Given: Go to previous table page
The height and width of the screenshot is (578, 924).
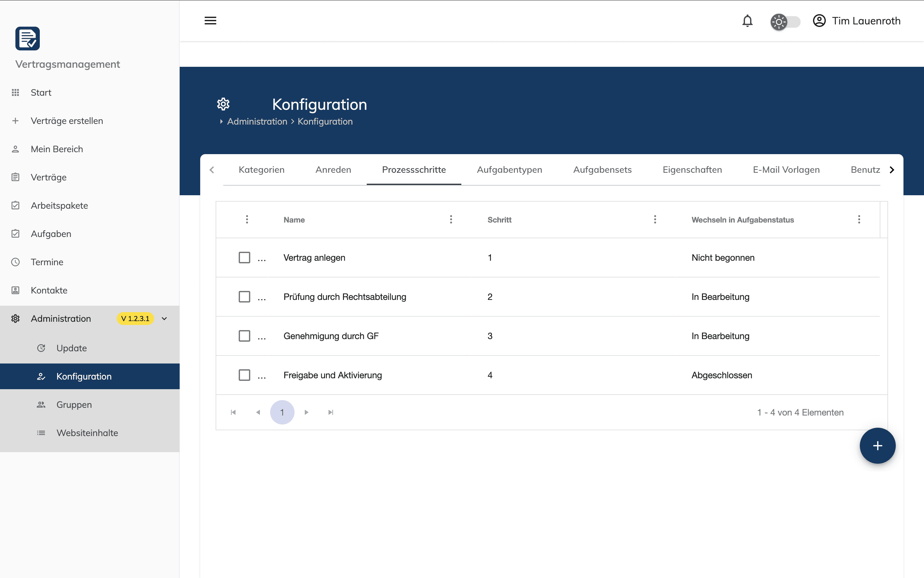Looking at the screenshot, I should tap(258, 413).
